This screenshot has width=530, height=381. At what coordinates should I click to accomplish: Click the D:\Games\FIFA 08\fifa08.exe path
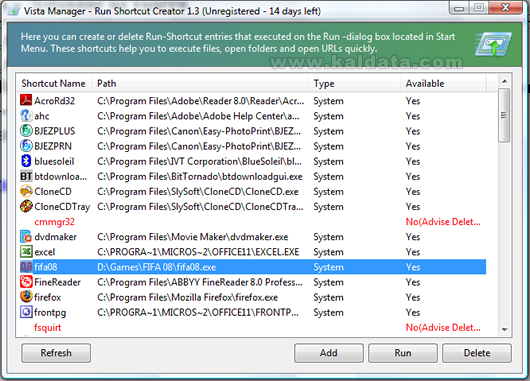click(156, 267)
